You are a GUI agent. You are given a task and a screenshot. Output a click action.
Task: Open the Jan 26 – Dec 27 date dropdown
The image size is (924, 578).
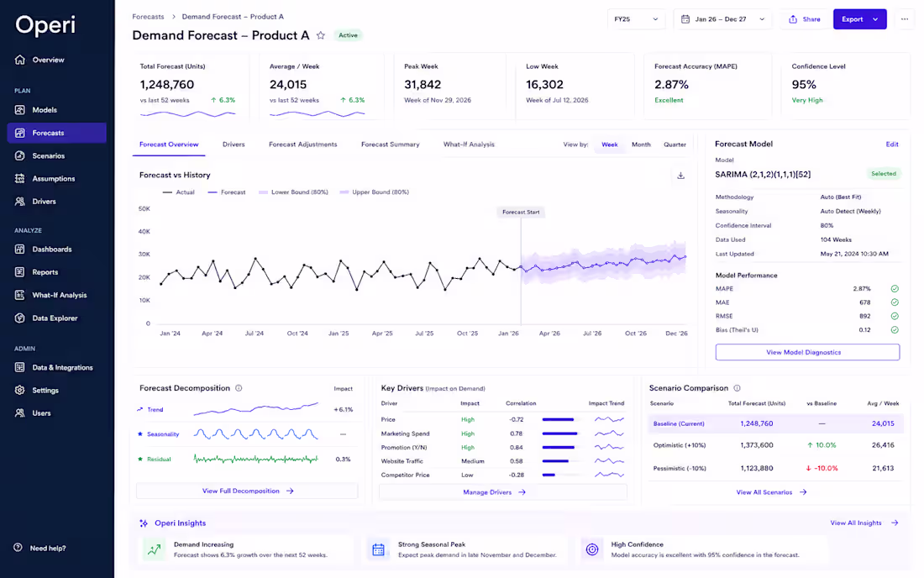[722, 19]
